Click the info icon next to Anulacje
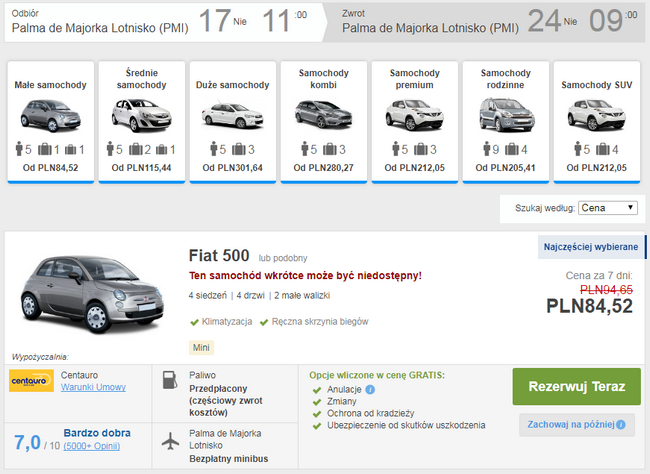650x474 pixels. [x=370, y=390]
